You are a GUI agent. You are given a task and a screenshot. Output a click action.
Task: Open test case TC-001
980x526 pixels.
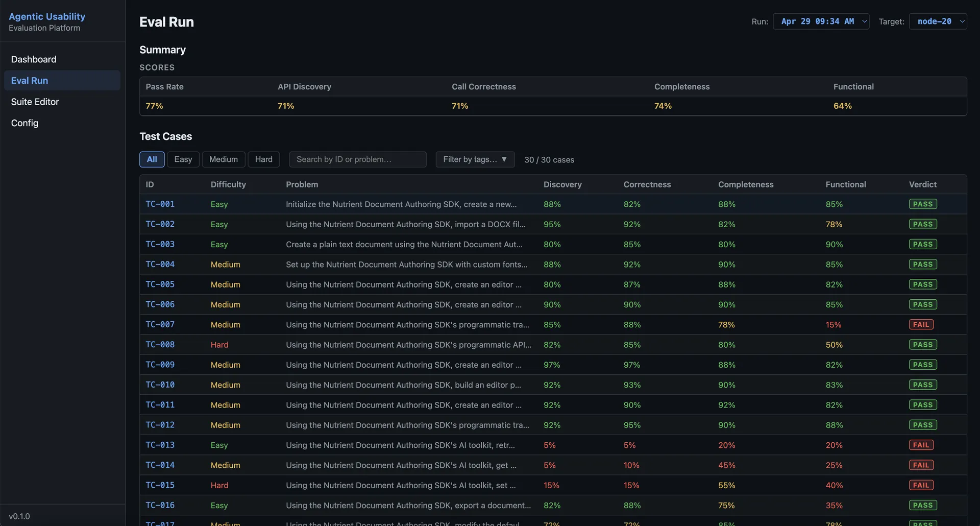(160, 204)
